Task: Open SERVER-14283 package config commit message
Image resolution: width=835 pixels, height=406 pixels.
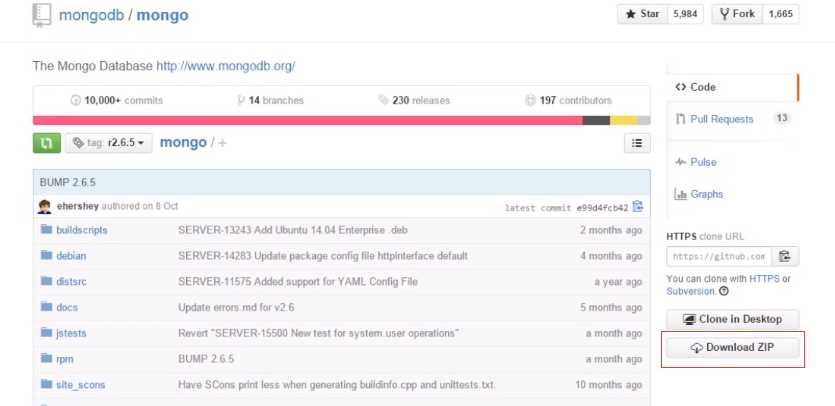Action: point(323,256)
